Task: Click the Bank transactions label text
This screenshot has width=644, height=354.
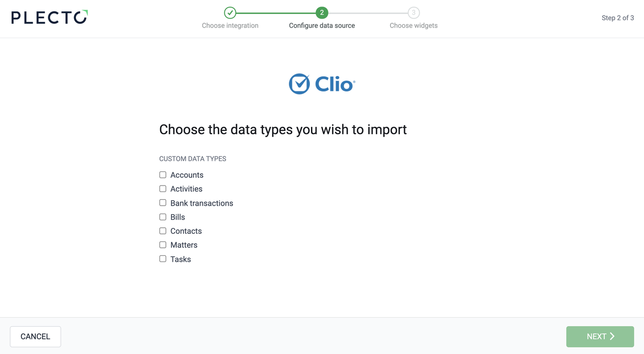Action: pyautogui.click(x=202, y=203)
